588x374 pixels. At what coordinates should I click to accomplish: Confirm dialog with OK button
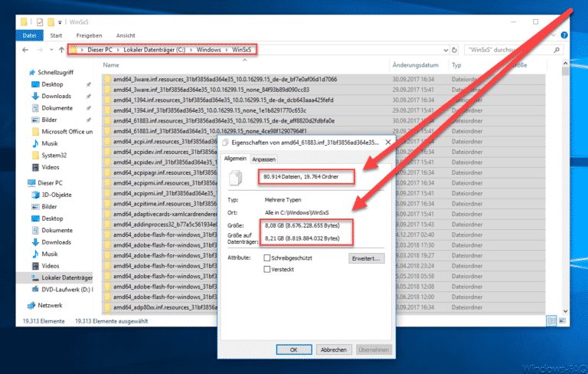tap(294, 349)
